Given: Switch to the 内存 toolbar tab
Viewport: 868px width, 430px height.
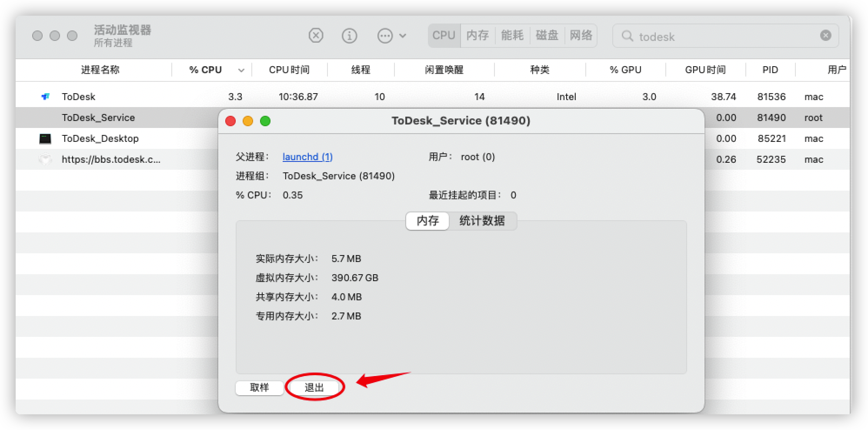Looking at the screenshot, I should 477,36.
